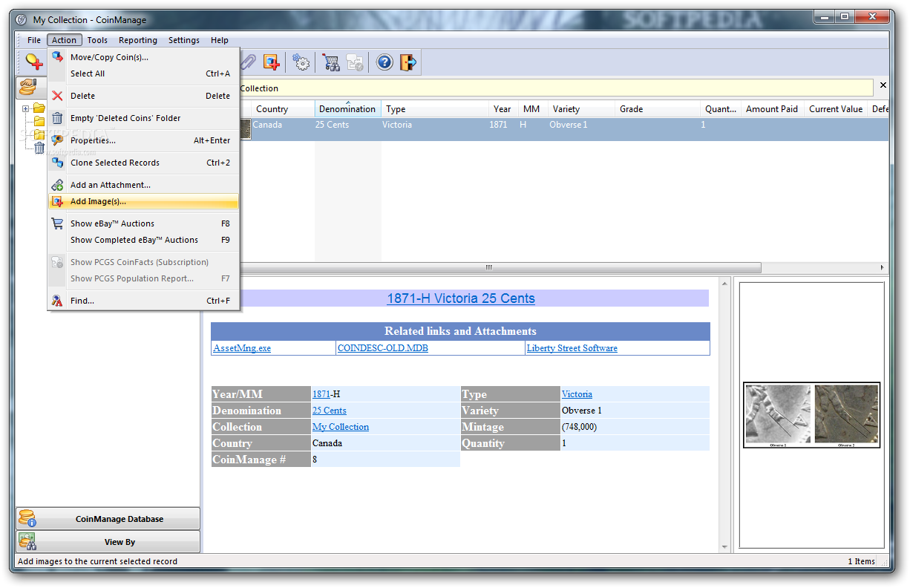The height and width of the screenshot is (588, 910).
Task: Choose Add Image(s)... menu entry
Action: (x=143, y=201)
